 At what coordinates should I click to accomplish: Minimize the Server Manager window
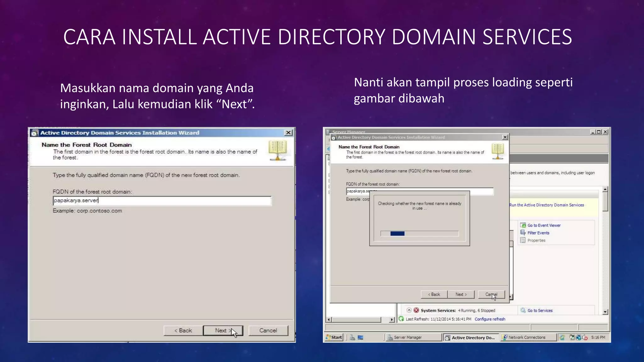(593, 132)
